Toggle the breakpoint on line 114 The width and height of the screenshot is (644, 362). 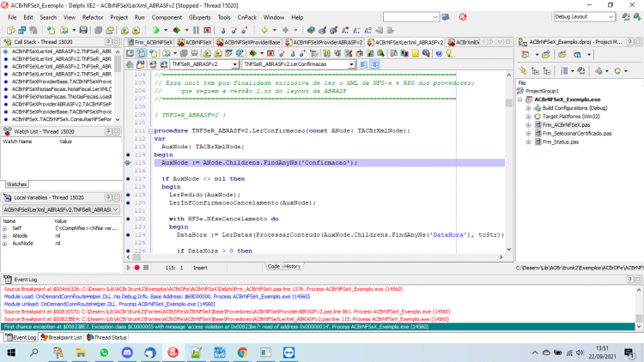(128, 154)
